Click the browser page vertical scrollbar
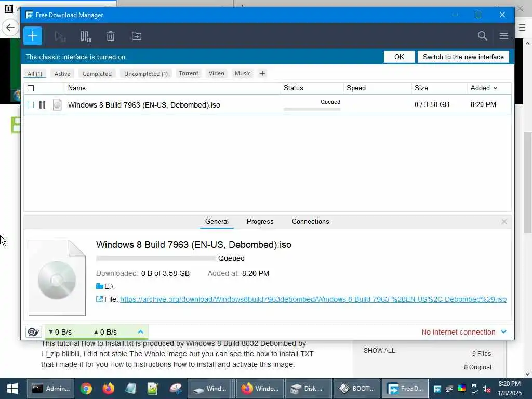 tap(527, 183)
